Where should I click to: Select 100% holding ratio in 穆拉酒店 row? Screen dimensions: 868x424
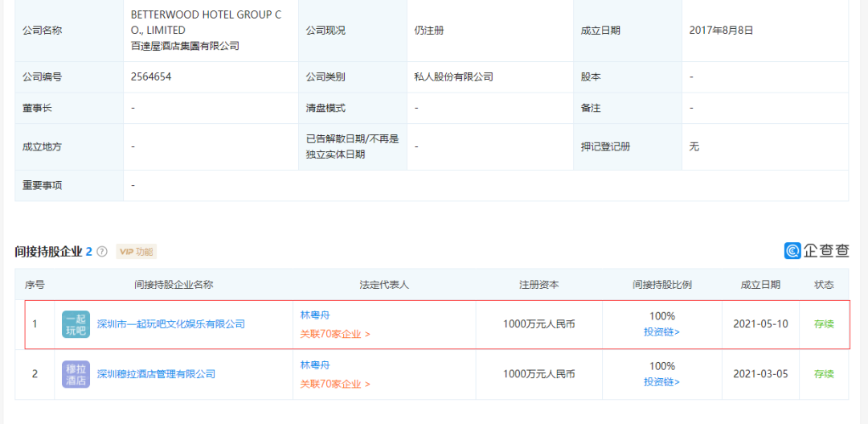click(662, 366)
